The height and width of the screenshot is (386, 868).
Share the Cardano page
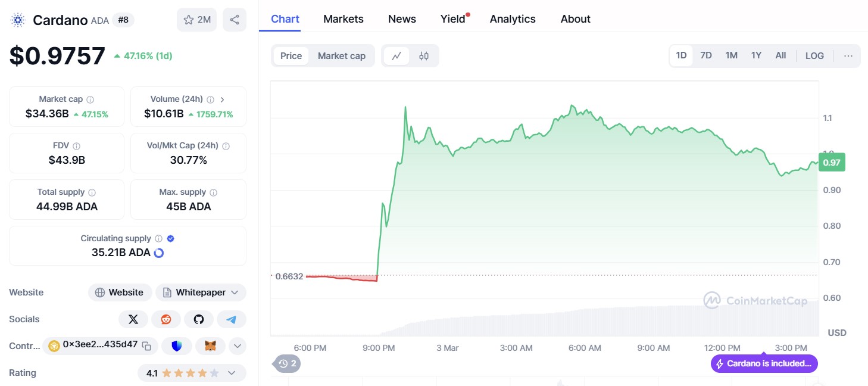point(235,19)
